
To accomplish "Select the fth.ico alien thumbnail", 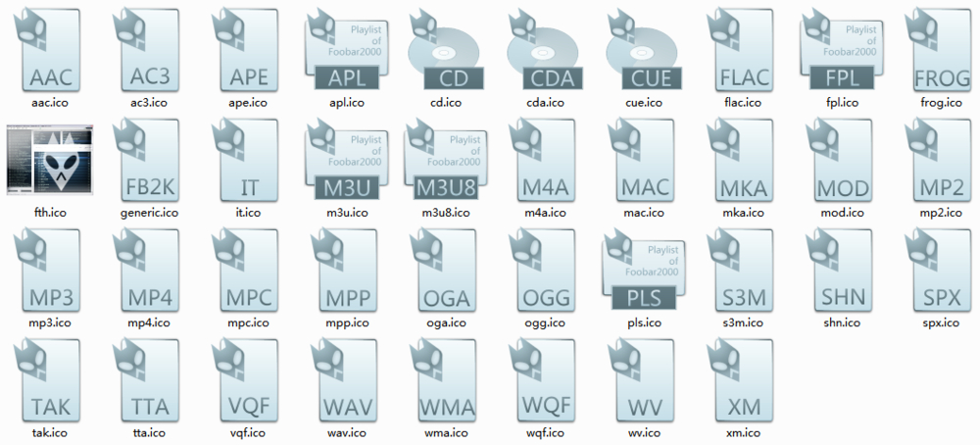I will pos(50,160).
